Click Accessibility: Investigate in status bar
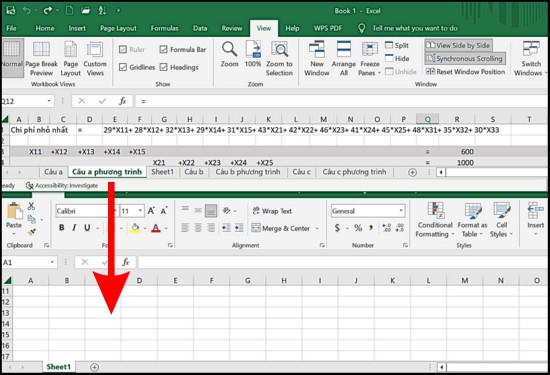Image resolution: width=550 pixels, height=375 pixels. [62, 186]
